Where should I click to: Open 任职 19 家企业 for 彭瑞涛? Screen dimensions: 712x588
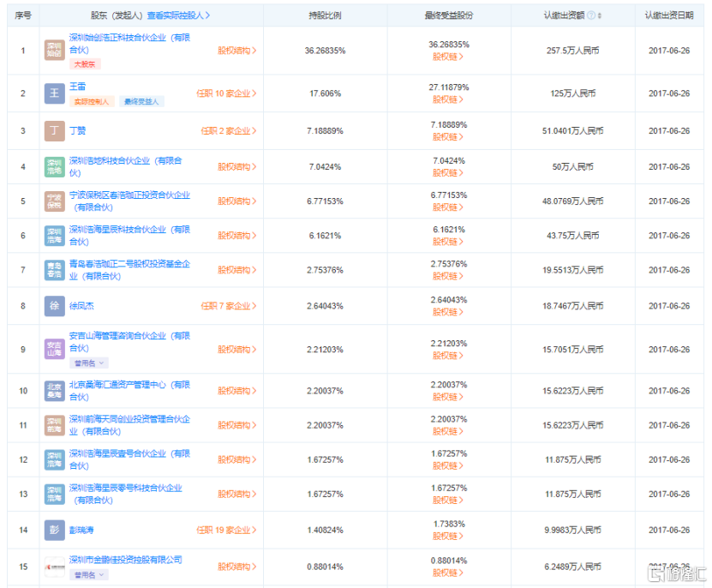pyautogui.click(x=226, y=530)
